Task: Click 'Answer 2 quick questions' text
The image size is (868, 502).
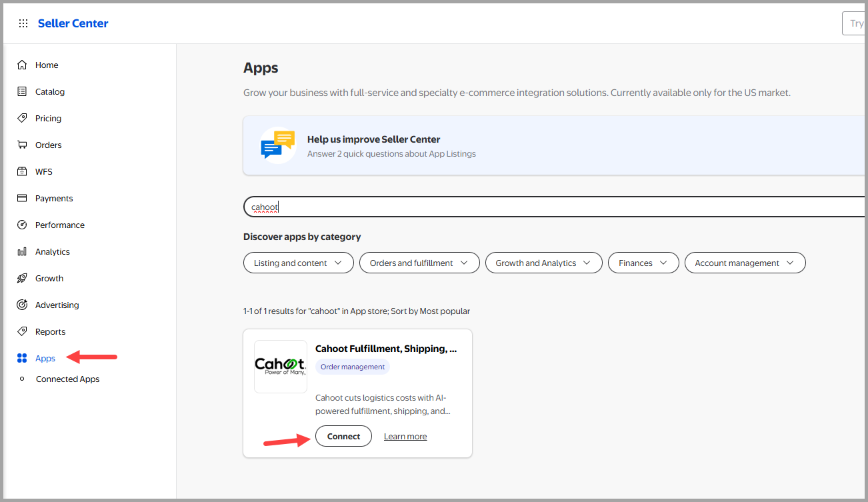Action: click(x=391, y=154)
